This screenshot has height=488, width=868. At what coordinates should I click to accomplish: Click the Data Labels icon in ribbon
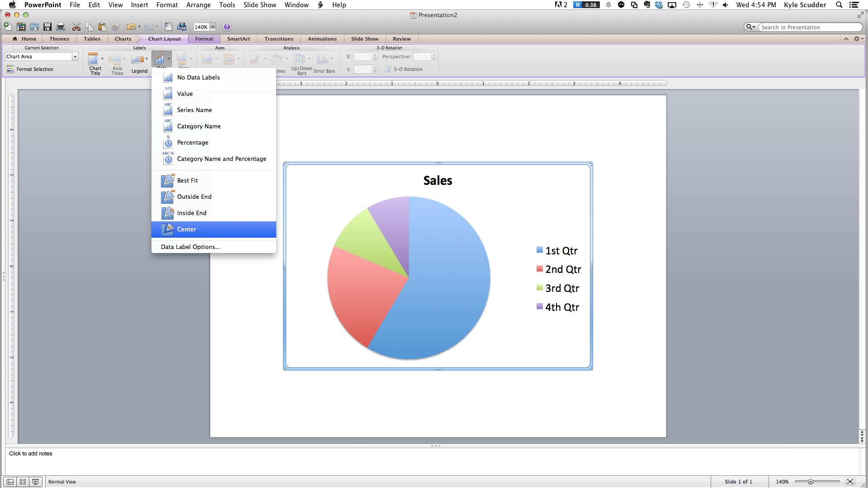[160, 60]
